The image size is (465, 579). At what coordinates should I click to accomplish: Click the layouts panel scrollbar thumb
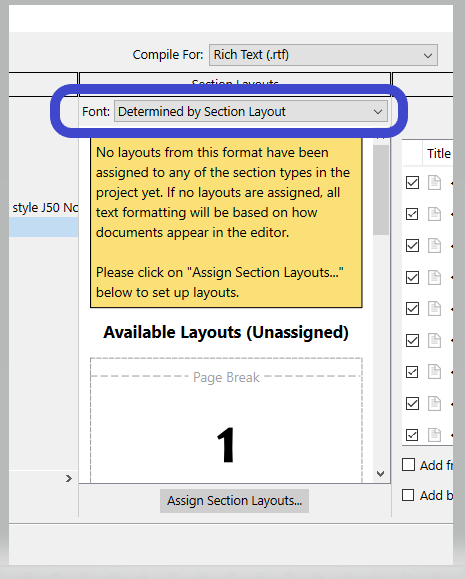(x=381, y=190)
